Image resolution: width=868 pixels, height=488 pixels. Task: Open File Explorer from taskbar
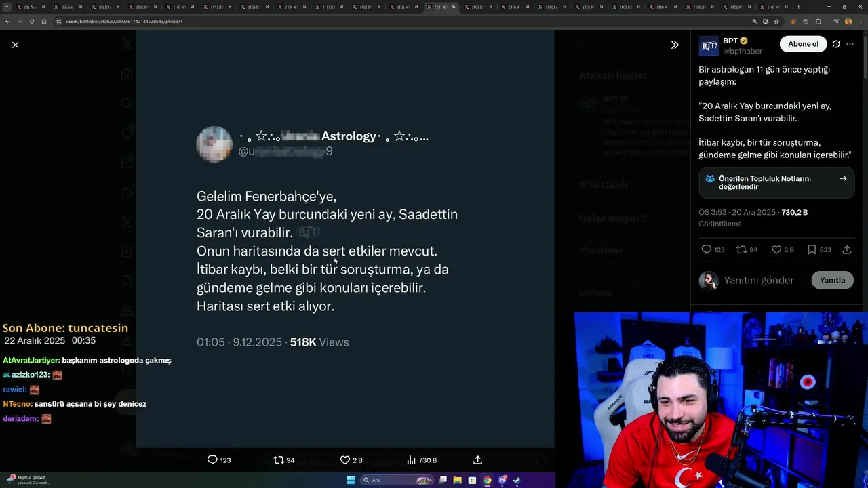(458, 480)
